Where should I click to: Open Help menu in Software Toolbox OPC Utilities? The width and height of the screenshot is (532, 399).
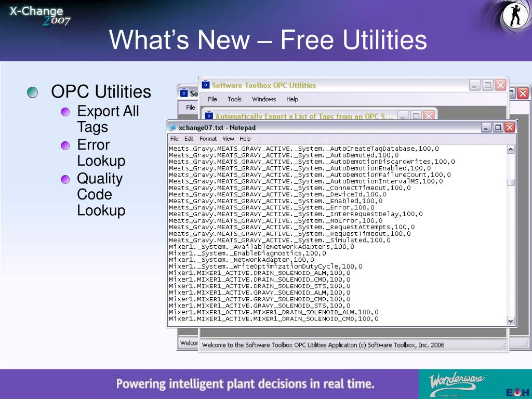[292, 99]
